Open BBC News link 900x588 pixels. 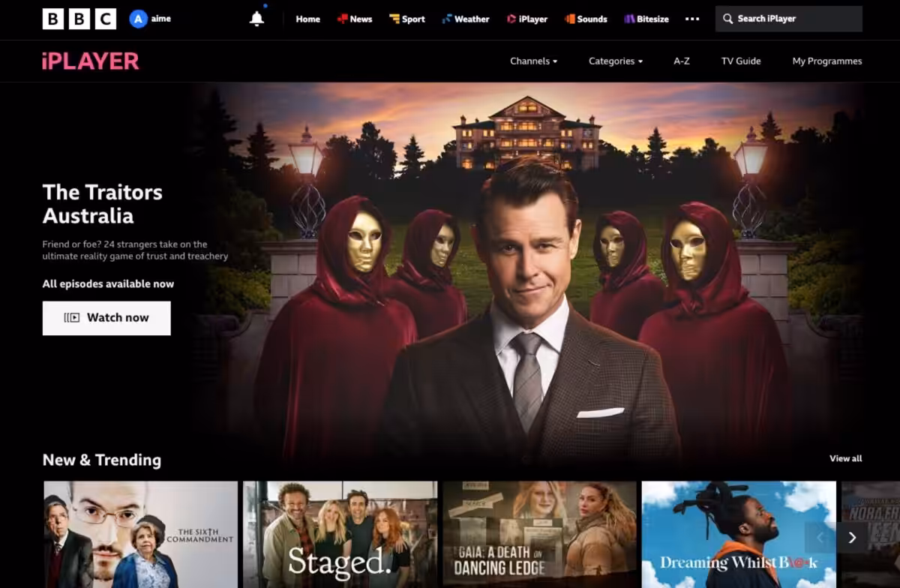pos(354,19)
